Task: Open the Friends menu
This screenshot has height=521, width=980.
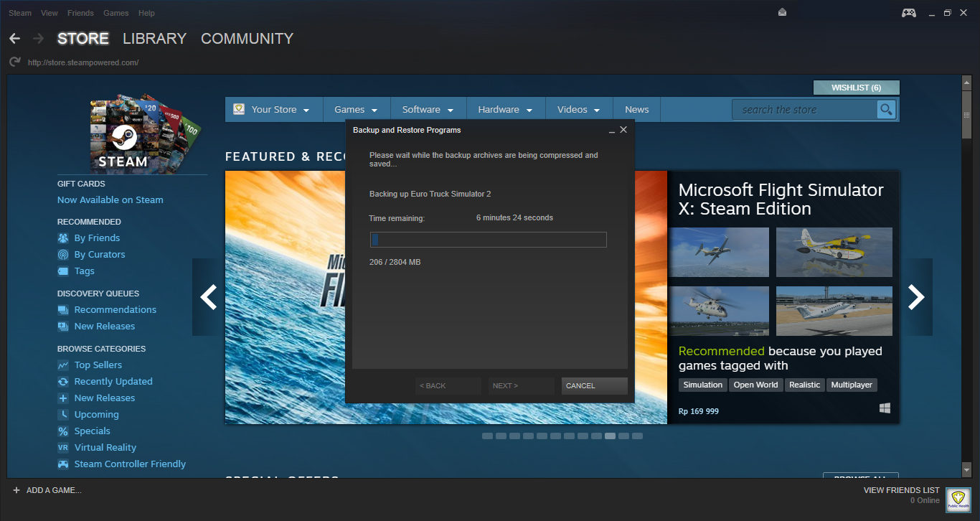Action: point(80,13)
